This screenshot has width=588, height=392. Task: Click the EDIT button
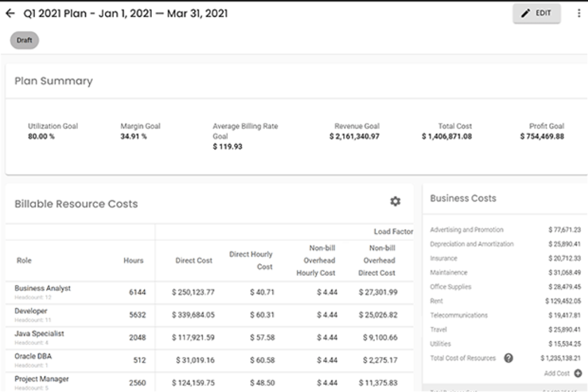pyautogui.click(x=537, y=13)
